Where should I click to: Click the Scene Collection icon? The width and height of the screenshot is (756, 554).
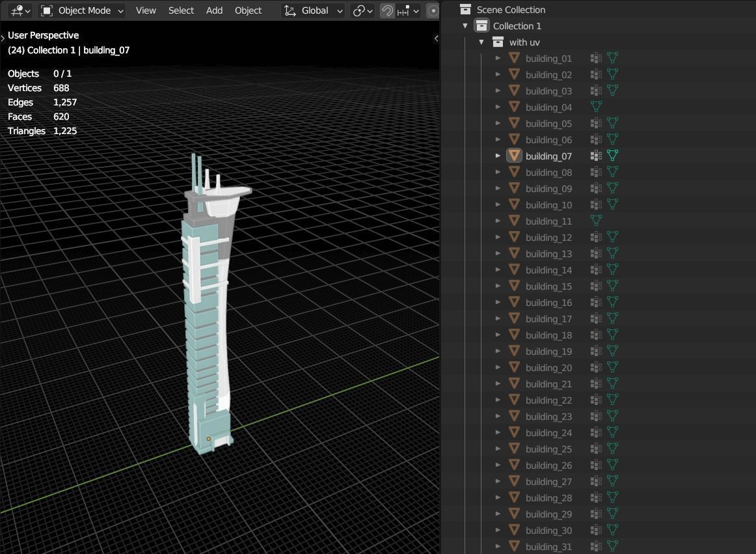click(x=465, y=9)
